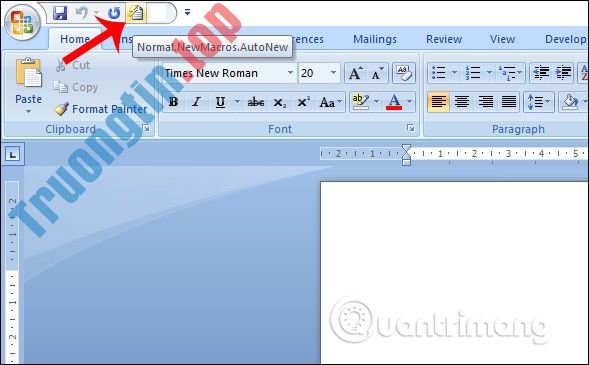This screenshot has width=589, height=365.
Task: Click the Times New Roman font box
Action: click(225, 73)
